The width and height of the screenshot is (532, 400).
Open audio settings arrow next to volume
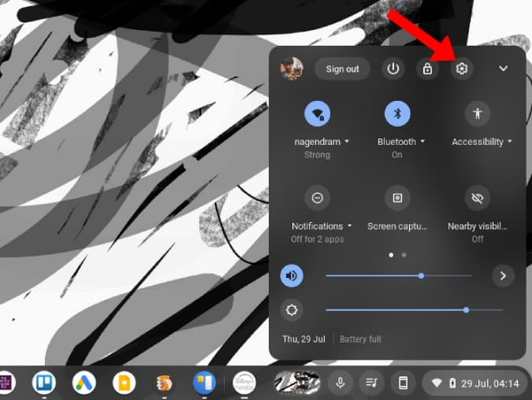(503, 276)
